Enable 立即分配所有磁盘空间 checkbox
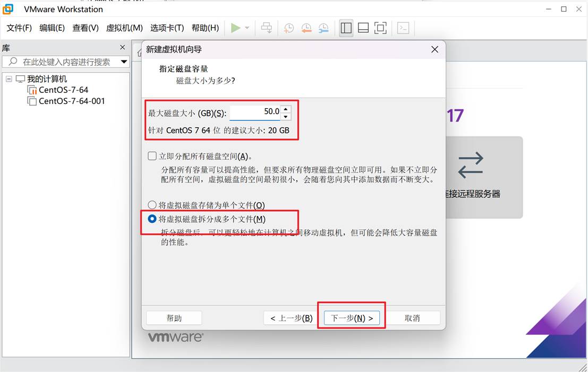 click(152, 156)
